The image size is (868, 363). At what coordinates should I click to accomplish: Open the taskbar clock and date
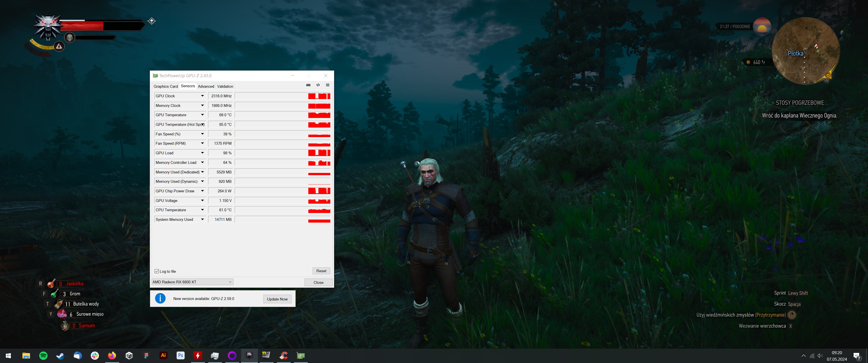(x=837, y=356)
